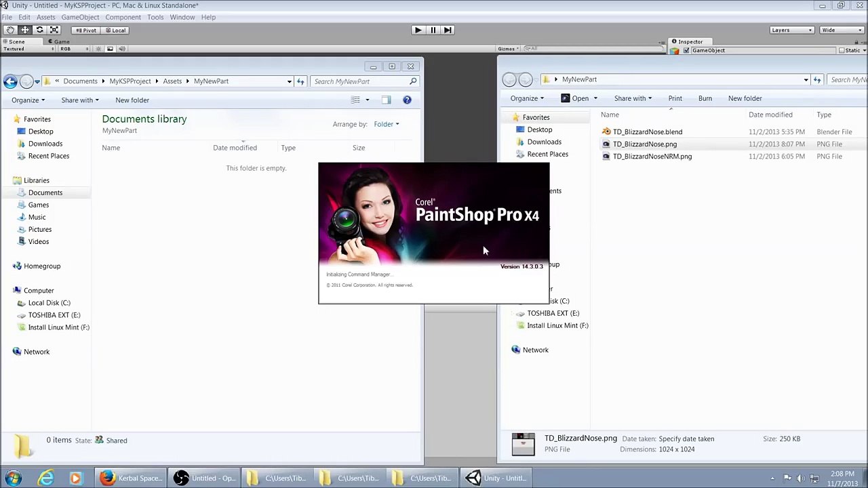The width and height of the screenshot is (868, 488).
Task: Toggle the Local handle rotation button
Action: point(115,30)
